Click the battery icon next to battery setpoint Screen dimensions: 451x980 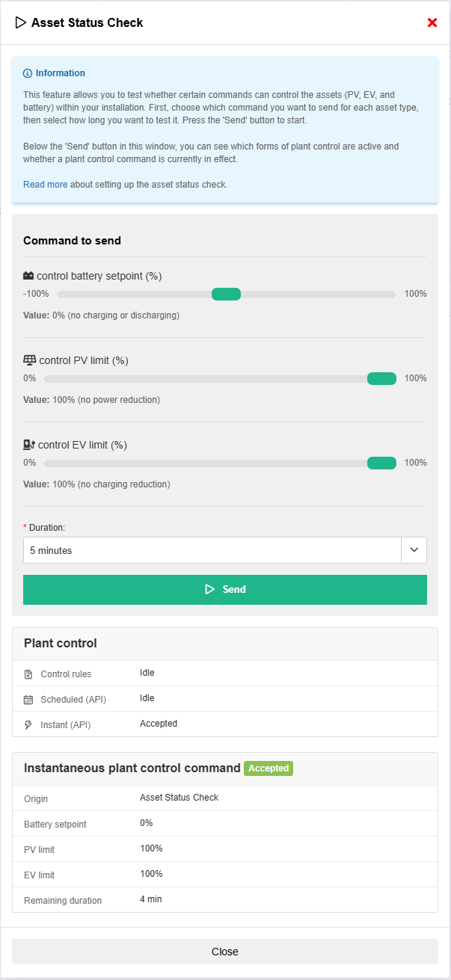(x=28, y=276)
